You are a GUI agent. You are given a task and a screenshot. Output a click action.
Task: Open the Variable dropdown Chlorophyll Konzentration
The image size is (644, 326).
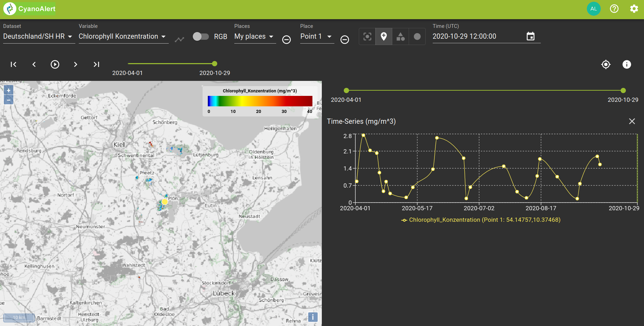pyautogui.click(x=123, y=36)
